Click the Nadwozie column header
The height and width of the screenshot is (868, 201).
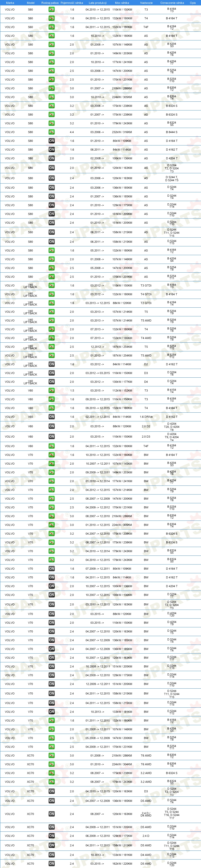[147, 3]
